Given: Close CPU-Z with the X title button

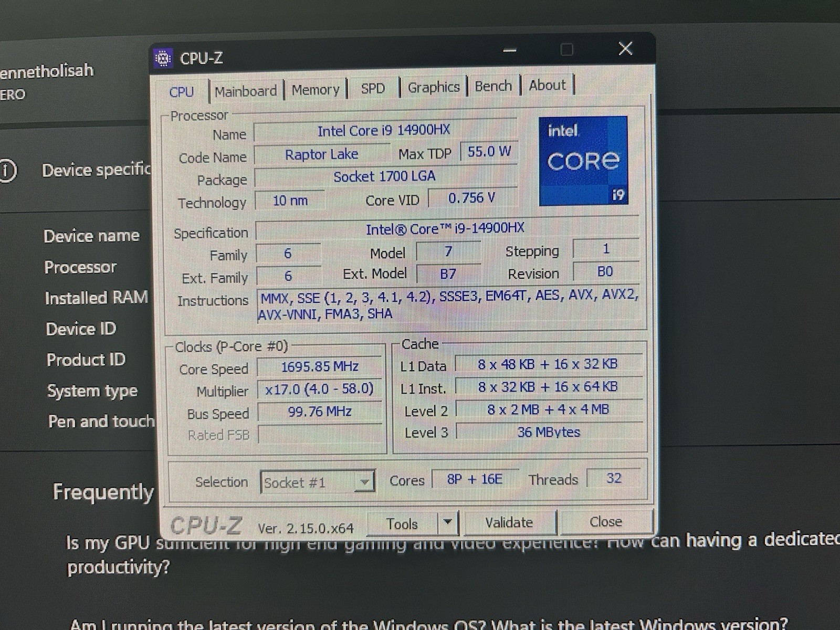Looking at the screenshot, I should tap(625, 49).
